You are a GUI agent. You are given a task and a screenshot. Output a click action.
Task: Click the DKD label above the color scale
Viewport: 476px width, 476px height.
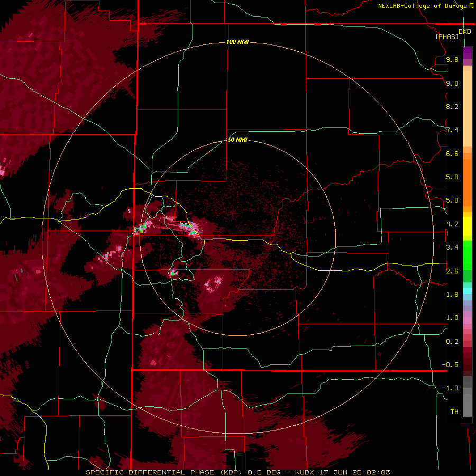point(465,31)
